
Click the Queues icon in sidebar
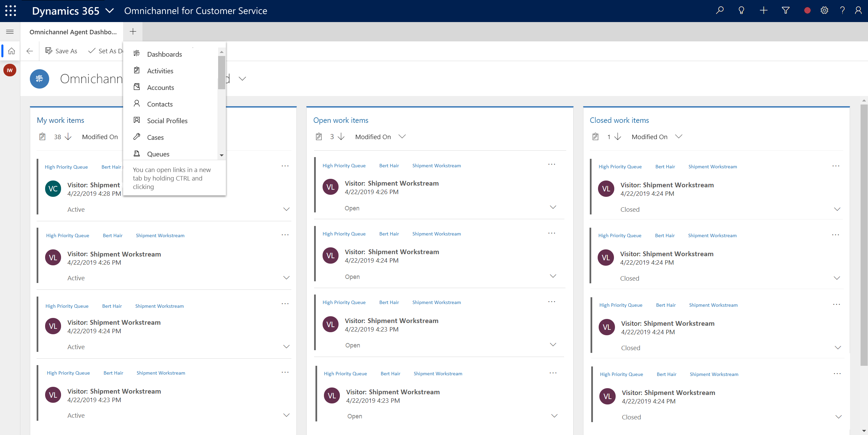tap(137, 154)
